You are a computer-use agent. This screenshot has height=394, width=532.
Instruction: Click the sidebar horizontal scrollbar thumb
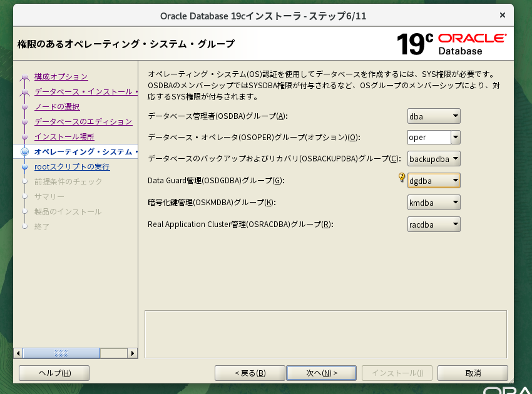pos(61,353)
